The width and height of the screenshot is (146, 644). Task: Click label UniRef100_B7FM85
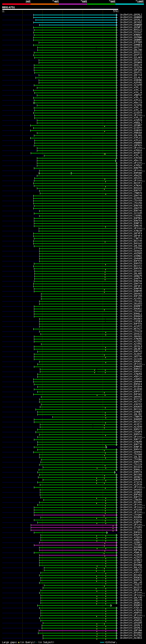click(131, 42)
